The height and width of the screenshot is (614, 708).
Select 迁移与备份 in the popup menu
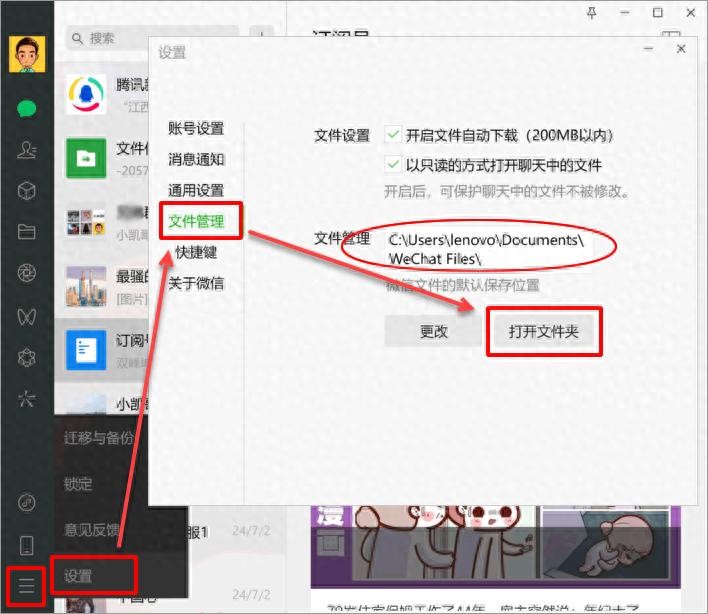[x=98, y=437]
